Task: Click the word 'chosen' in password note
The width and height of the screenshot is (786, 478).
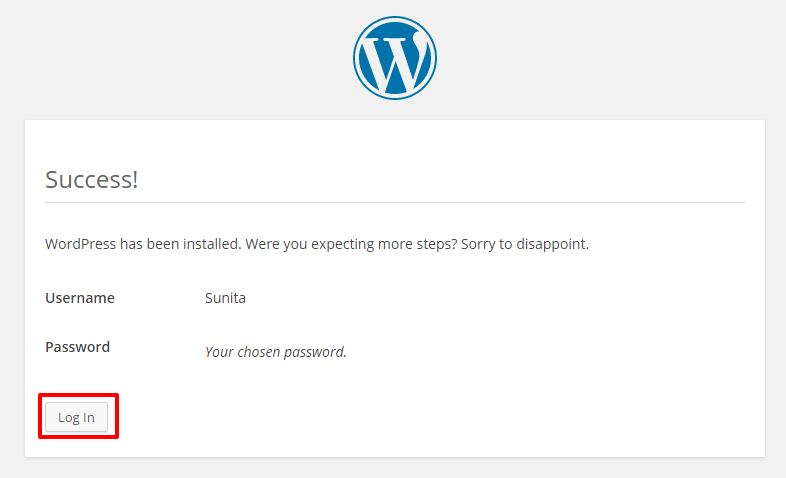Action: tap(261, 352)
